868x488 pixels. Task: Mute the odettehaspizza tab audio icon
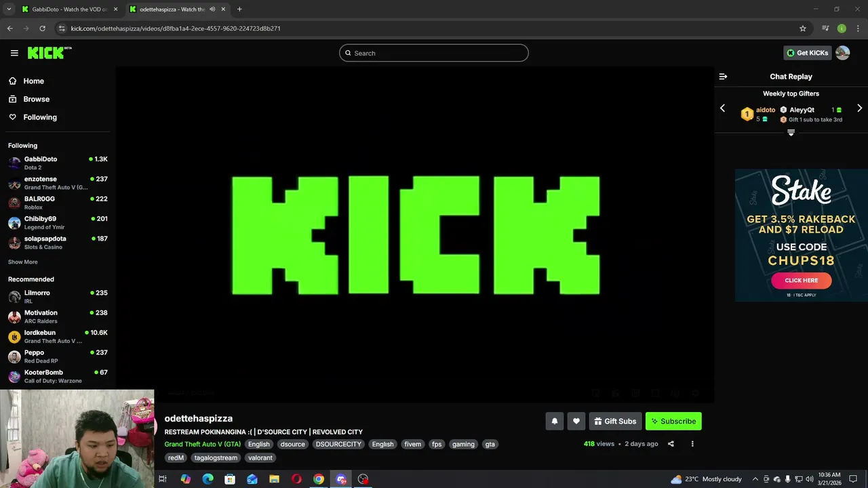[212, 9]
